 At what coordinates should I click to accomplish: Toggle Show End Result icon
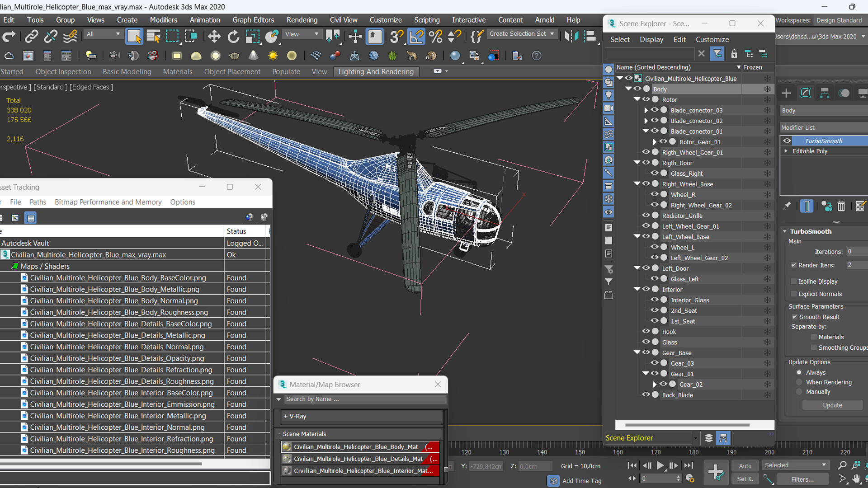(x=807, y=206)
